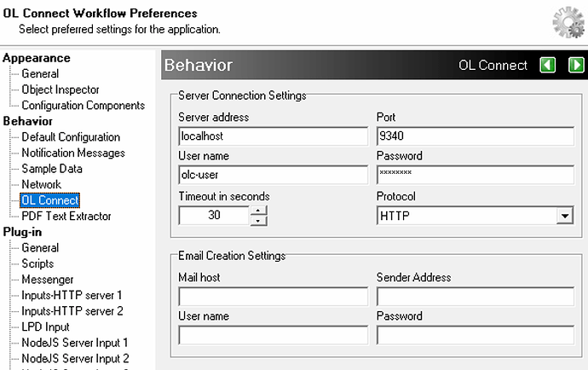This screenshot has height=370, width=588.
Task: Open Notification Messages settings
Action: tap(73, 153)
